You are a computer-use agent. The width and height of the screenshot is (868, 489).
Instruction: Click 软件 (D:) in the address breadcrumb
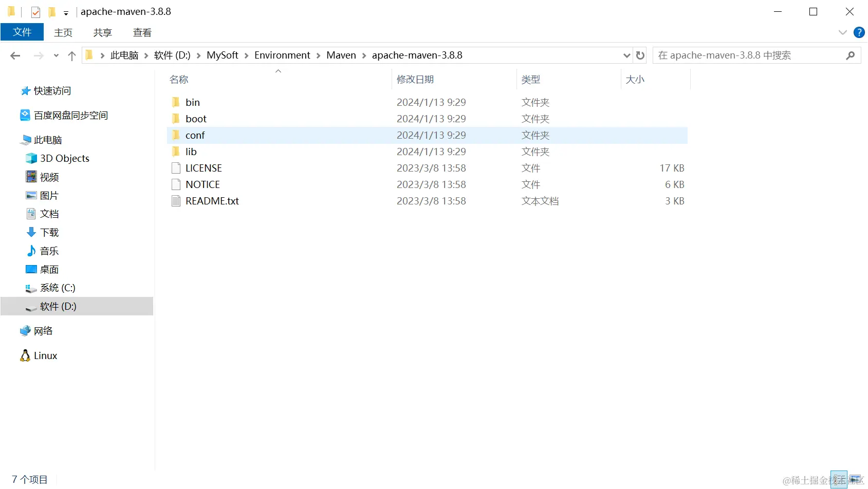pos(172,55)
